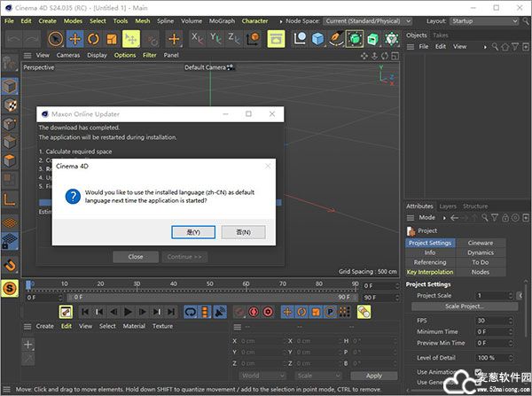Open the MoGraph menu
This screenshot has width=532, height=396.
coord(223,20)
